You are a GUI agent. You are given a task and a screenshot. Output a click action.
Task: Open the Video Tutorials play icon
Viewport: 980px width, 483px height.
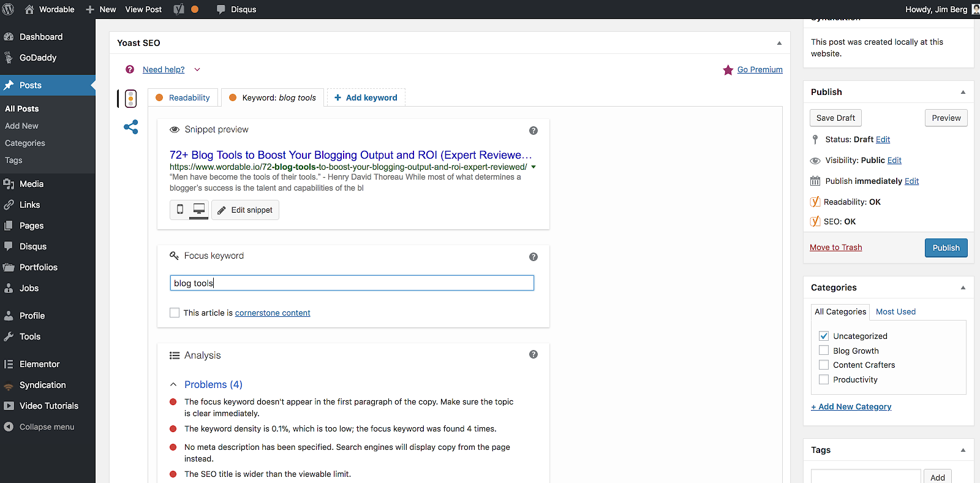(x=9, y=406)
